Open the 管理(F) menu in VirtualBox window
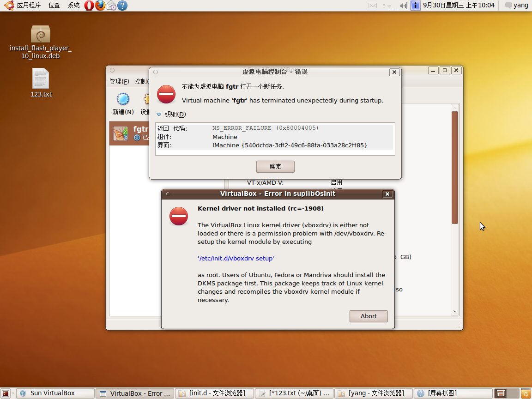 click(119, 81)
